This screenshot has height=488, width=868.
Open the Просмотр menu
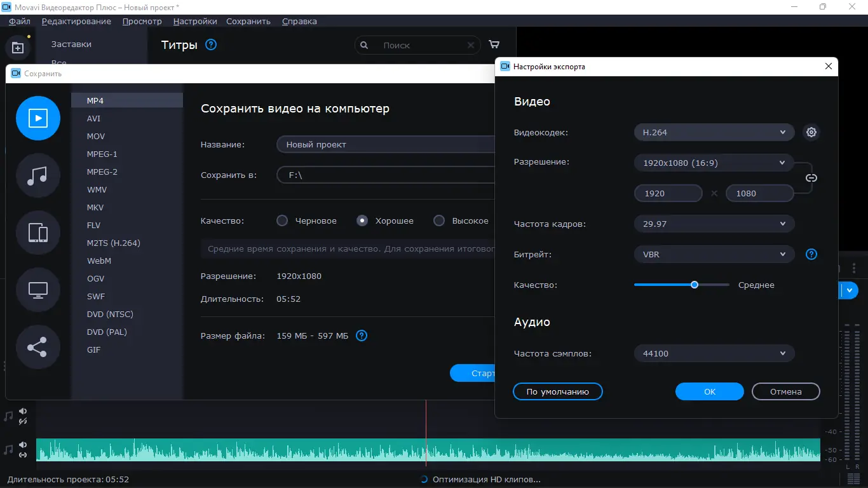tap(142, 21)
